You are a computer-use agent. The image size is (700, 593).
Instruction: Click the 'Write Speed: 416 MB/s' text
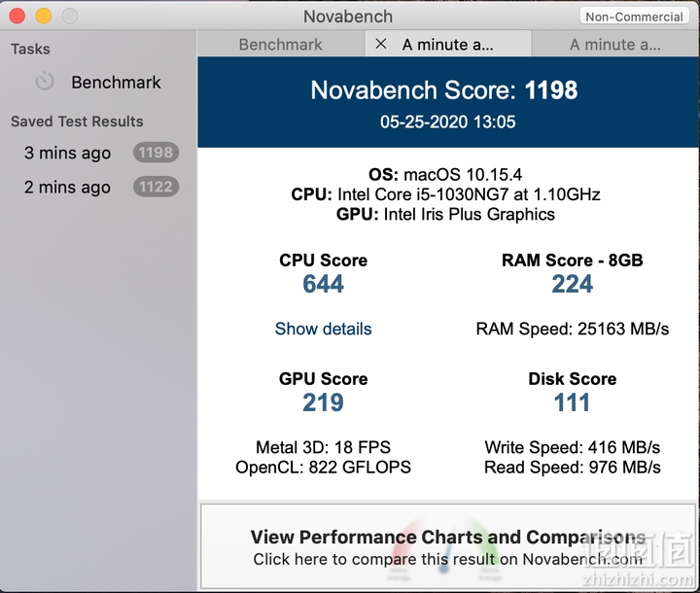573,447
